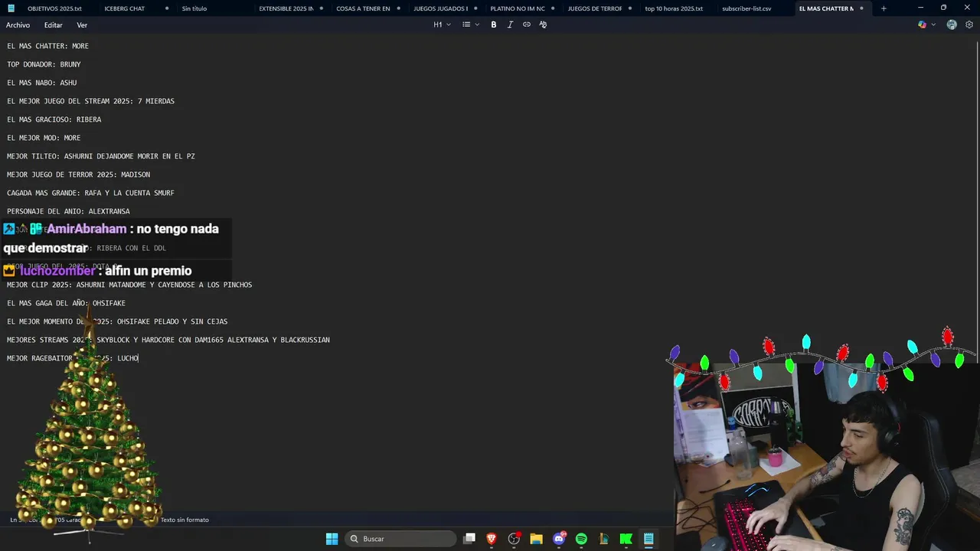This screenshot has width=980, height=551.
Task: Open the Copilot icon in Notepad
Action: (x=923, y=24)
